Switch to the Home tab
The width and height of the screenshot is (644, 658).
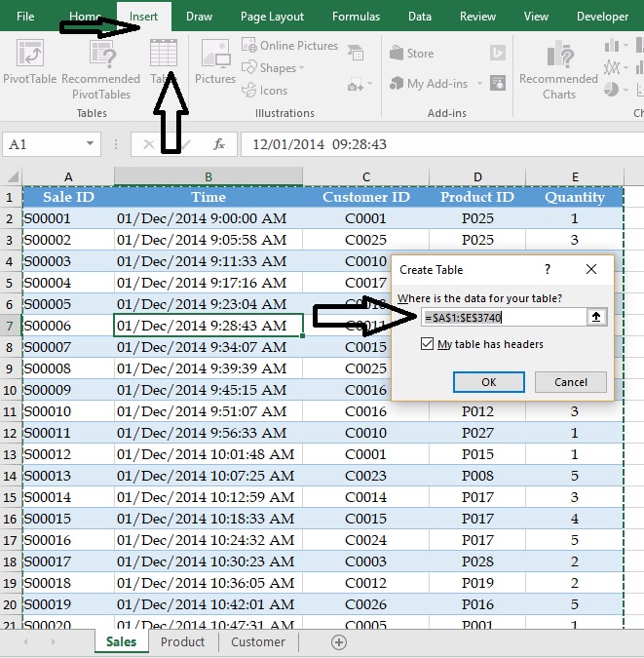coord(86,17)
